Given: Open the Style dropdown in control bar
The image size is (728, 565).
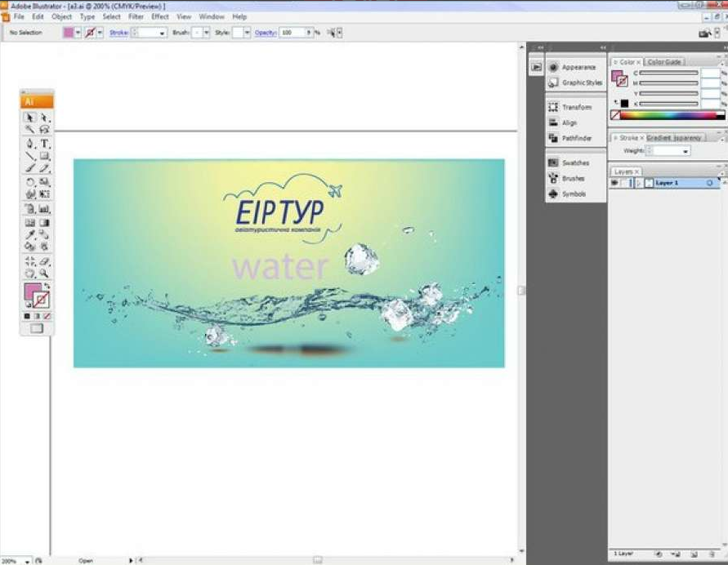Looking at the screenshot, I should [247, 33].
